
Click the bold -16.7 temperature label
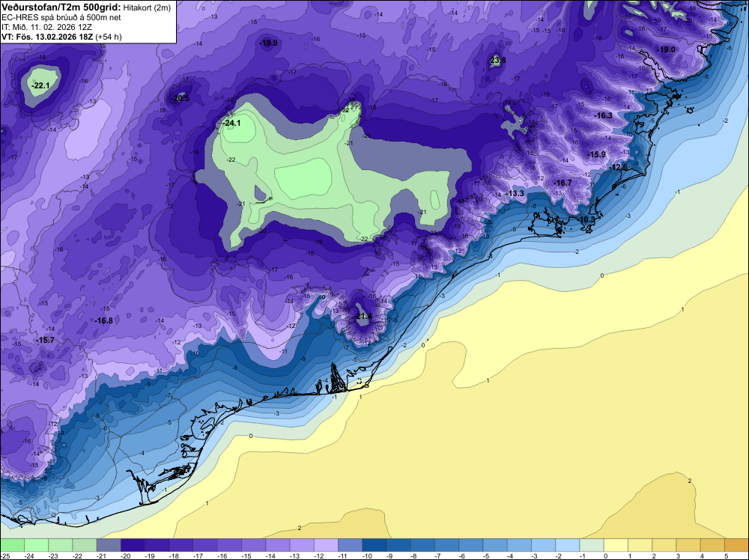coord(562,183)
